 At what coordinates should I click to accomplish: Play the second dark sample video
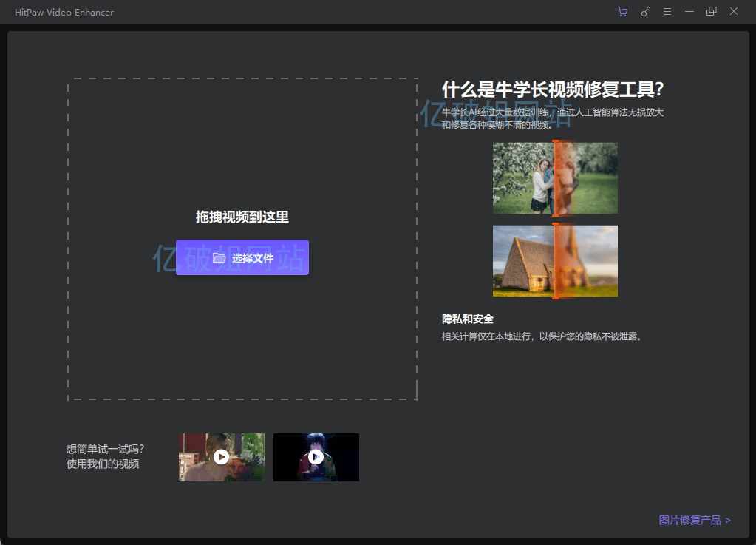pos(316,457)
